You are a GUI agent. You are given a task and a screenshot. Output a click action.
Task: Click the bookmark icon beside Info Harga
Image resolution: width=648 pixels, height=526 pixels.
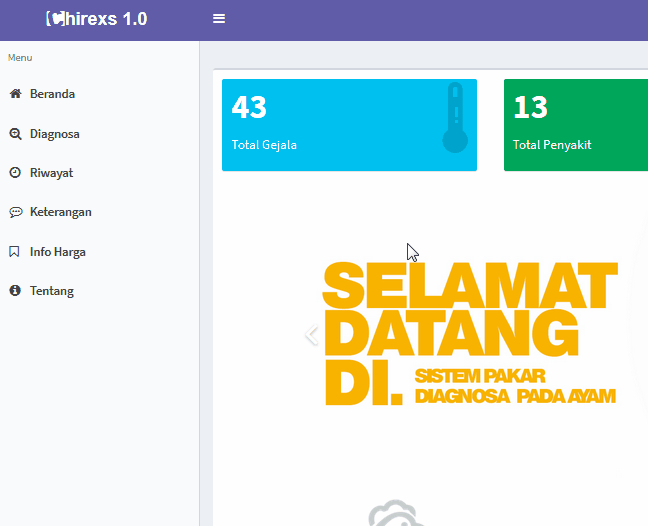pos(15,252)
